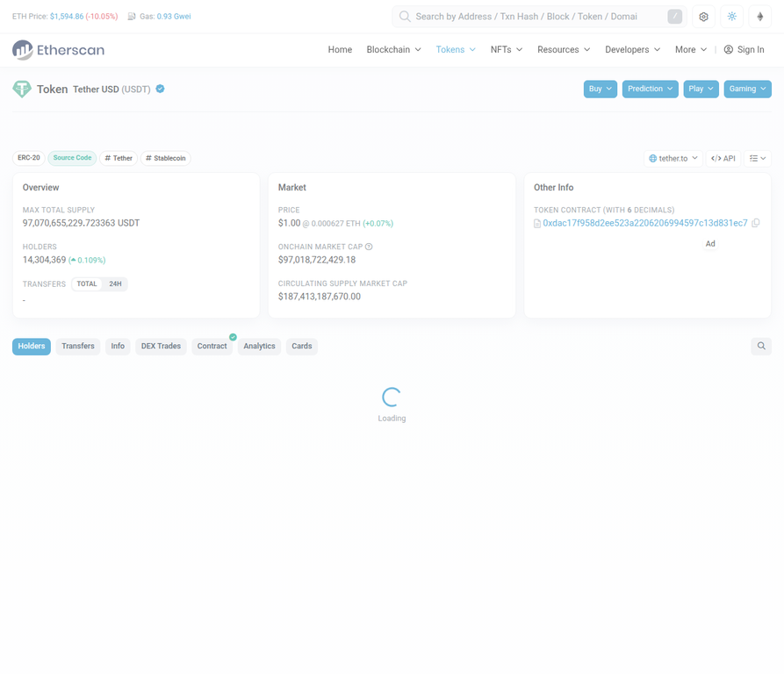Image resolution: width=784 pixels, height=674 pixels.
Task: Toggle light/dark theme sun icon
Action: (x=732, y=17)
